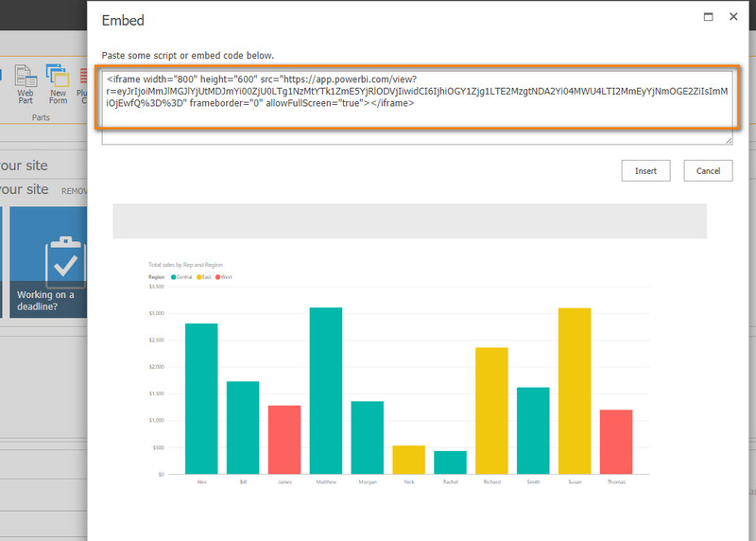Click James's red bar in chart

click(284, 440)
